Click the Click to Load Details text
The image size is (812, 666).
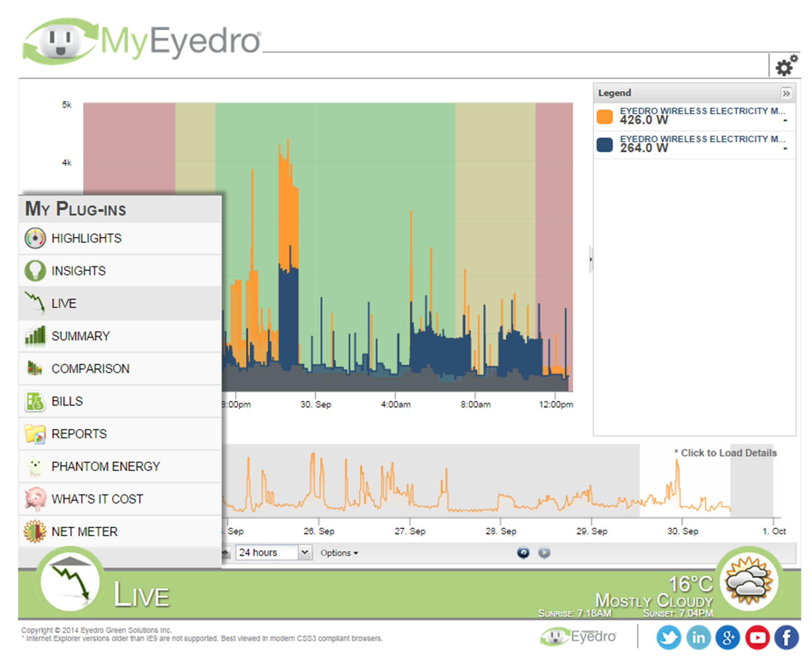pyautogui.click(x=725, y=453)
